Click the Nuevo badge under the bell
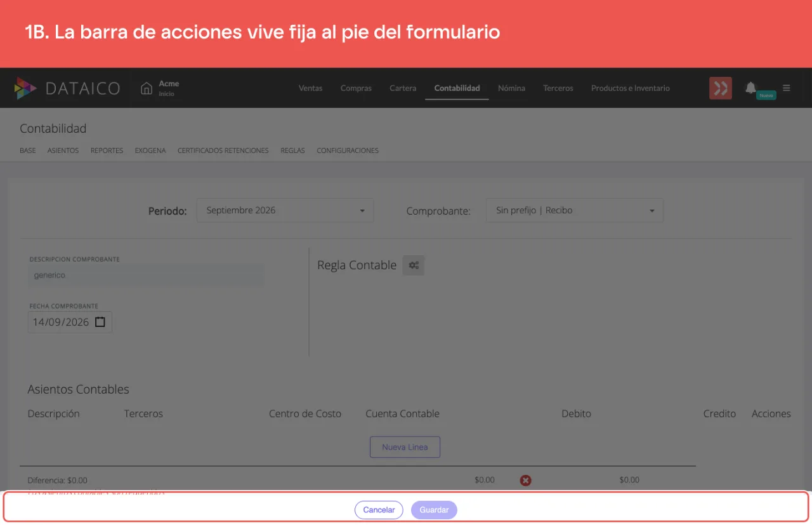The height and width of the screenshot is (525, 812). [x=766, y=95]
